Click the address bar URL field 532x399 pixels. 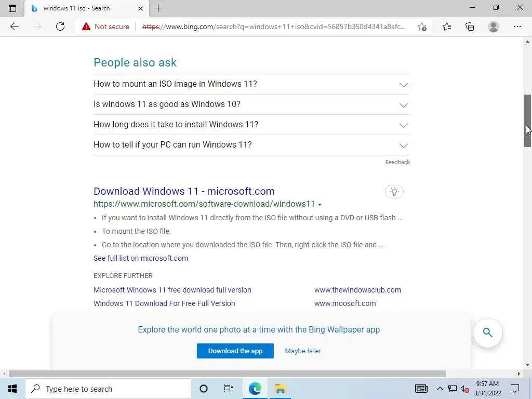(x=274, y=26)
